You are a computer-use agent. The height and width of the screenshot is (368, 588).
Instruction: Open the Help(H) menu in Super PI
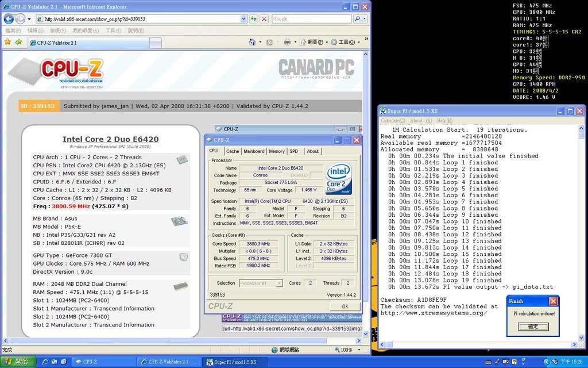click(x=445, y=121)
